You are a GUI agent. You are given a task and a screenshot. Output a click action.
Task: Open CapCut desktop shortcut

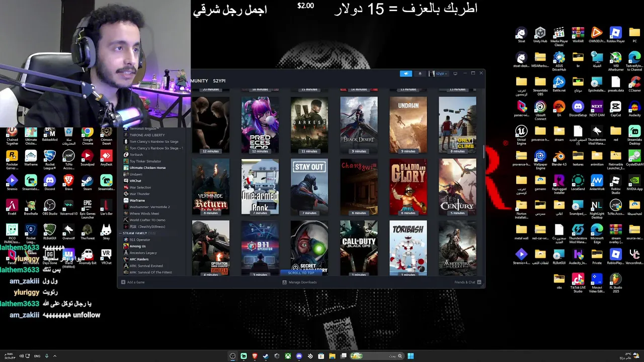(616, 109)
